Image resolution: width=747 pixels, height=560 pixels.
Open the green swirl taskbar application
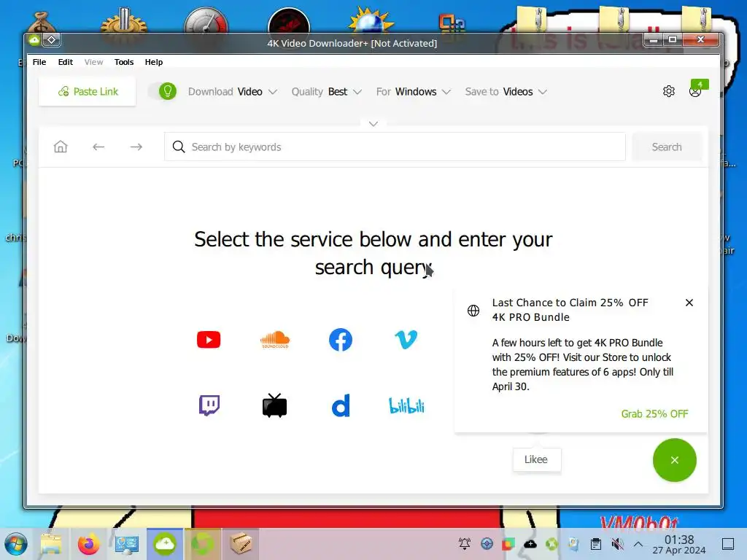point(203,544)
